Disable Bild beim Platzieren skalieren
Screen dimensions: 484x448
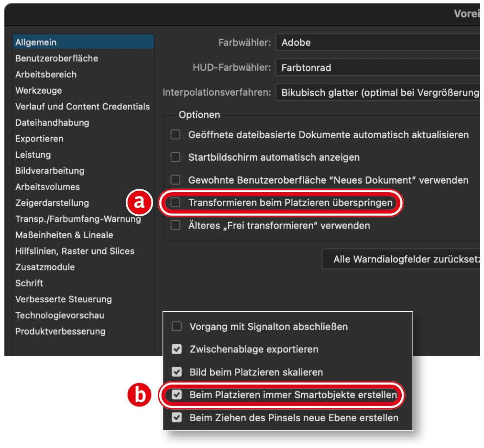177,372
